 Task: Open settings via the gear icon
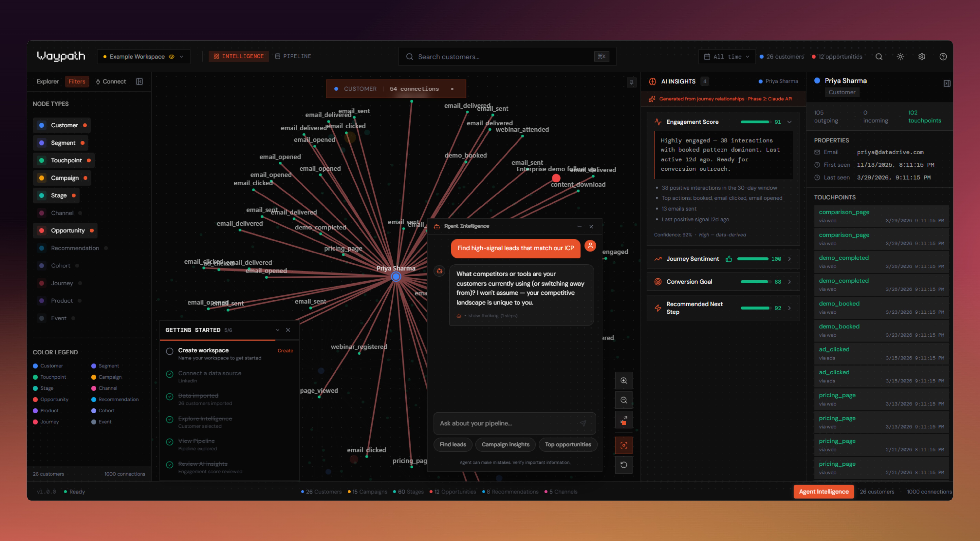pos(922,56)
